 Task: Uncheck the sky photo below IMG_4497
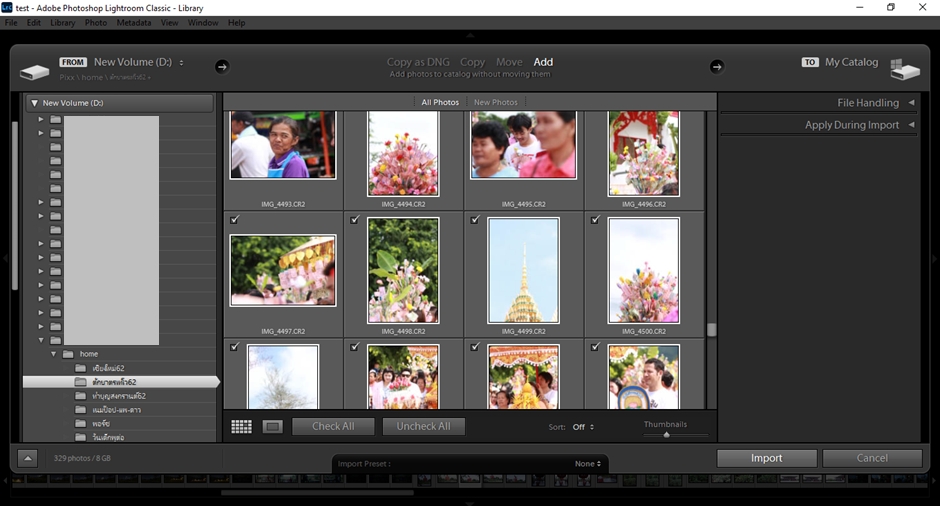pos(234,347)
